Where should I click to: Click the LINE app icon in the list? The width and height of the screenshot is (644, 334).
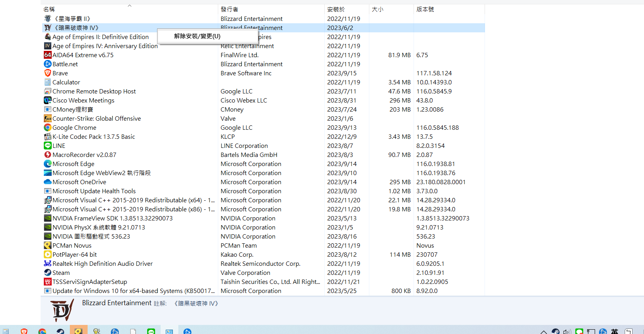(48, 146)
